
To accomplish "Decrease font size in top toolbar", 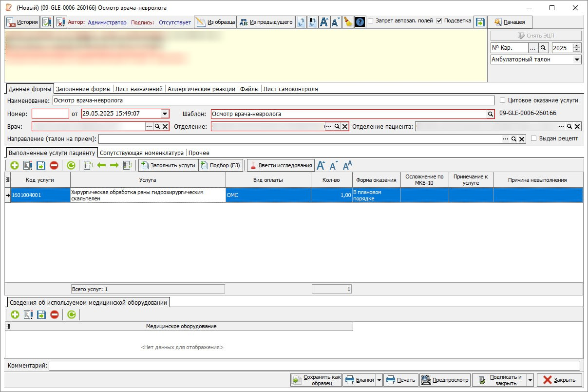I will click(x=336, y=22).
